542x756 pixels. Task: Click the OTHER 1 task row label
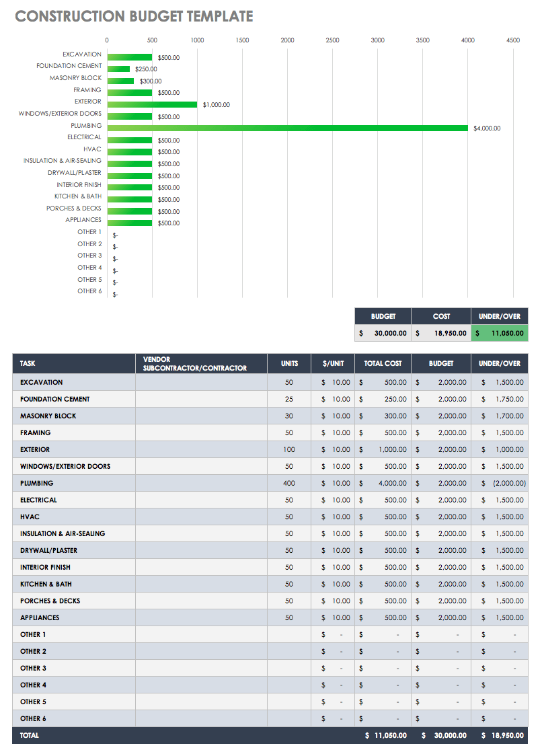[x=35, y=634]
